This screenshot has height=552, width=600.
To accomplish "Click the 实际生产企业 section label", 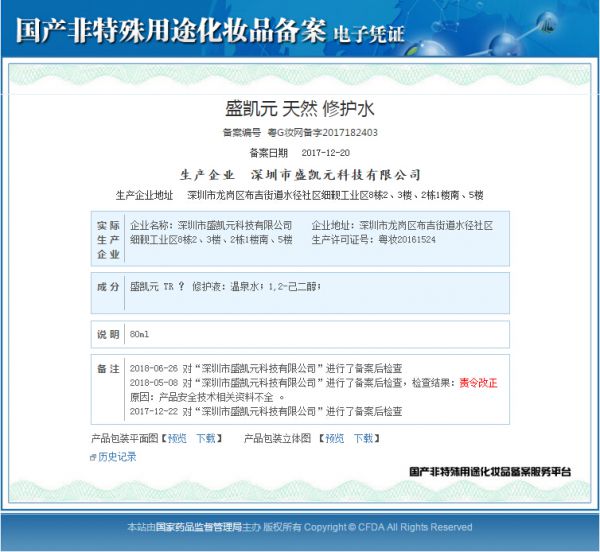I will tap(108, 240).
